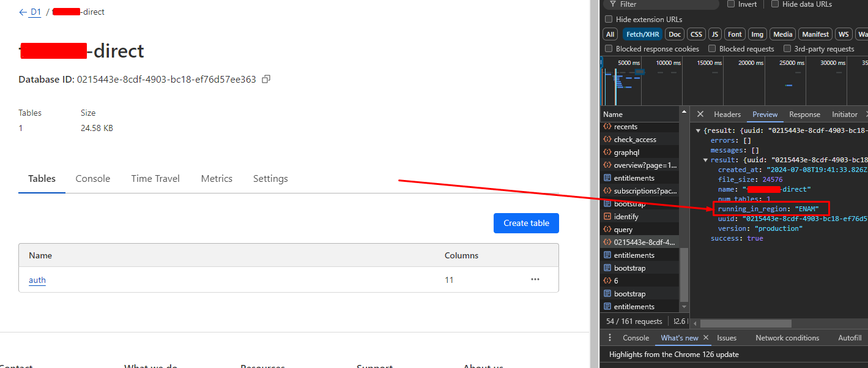Click left arrow of Preview horizontal scrollbar
This screenshot has height=368, width=868.
point(696,323)
